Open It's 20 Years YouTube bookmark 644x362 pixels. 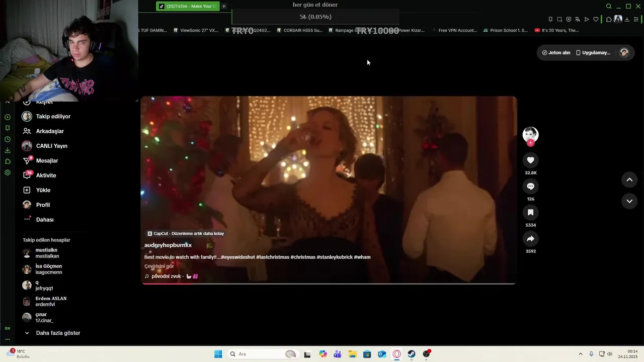click(x=556, y=30)
